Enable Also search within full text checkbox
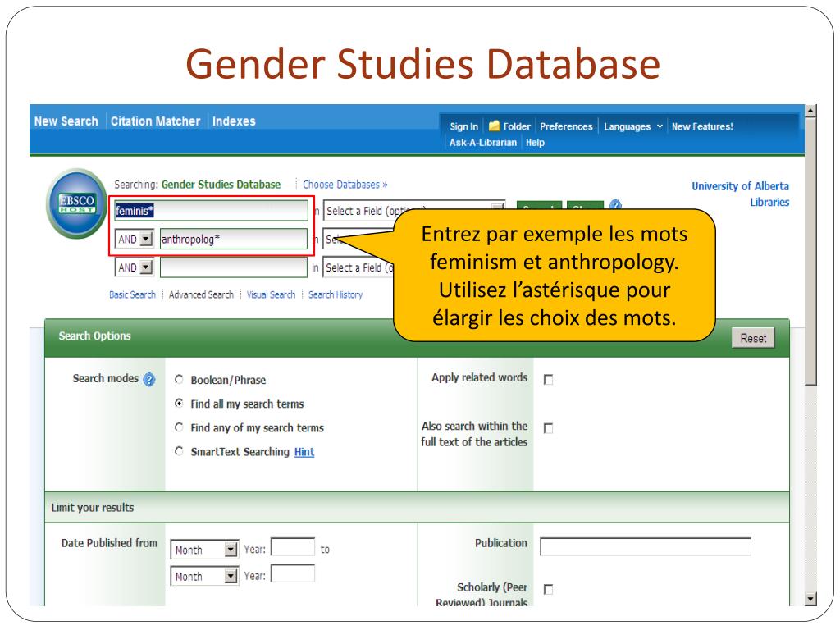Image resolution: width=840 pixels, height=630 pixels. tap(548, 428)
